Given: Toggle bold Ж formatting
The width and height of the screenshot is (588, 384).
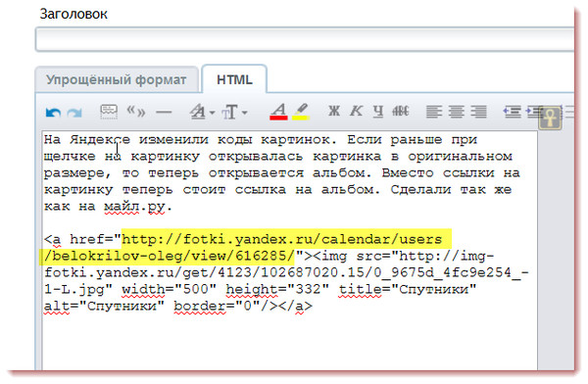Looking at the screenshot, I should 334,111.
